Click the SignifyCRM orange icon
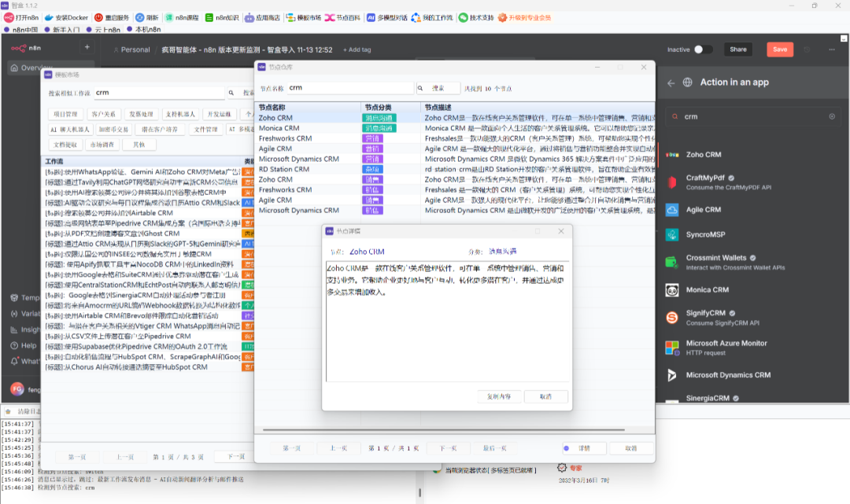850x504 pixels. point(672,318)
